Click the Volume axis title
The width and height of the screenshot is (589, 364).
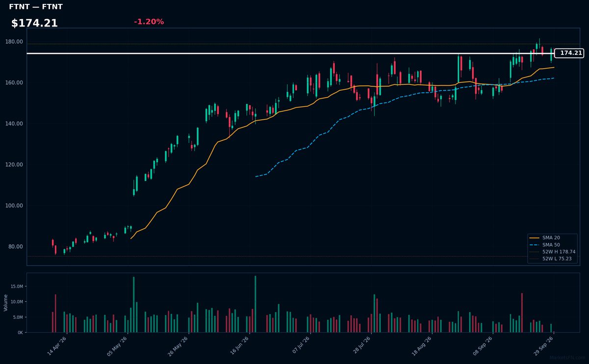[x=6, y=303]
